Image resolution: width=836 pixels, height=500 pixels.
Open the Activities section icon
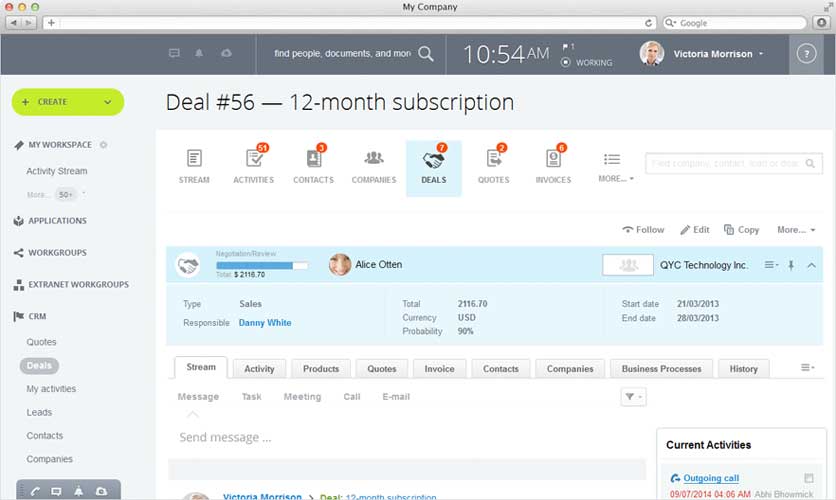click(x=253, y=160)
